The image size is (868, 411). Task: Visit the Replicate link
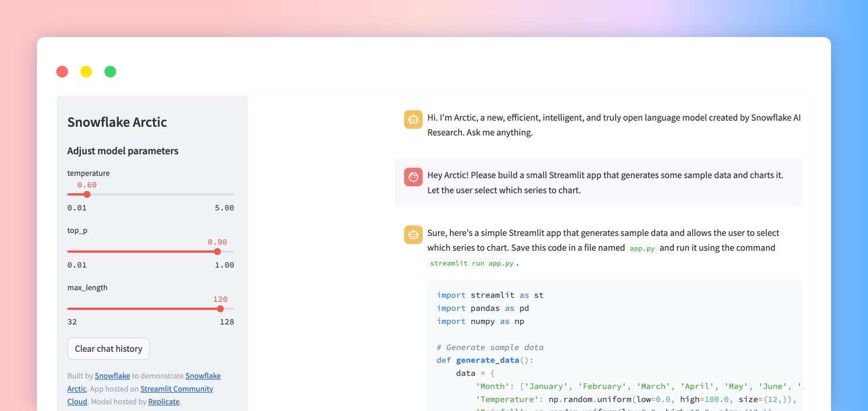(164, 402)
